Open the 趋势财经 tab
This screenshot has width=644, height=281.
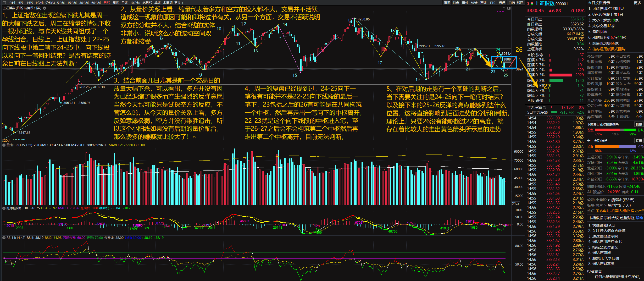click(627, 218)
